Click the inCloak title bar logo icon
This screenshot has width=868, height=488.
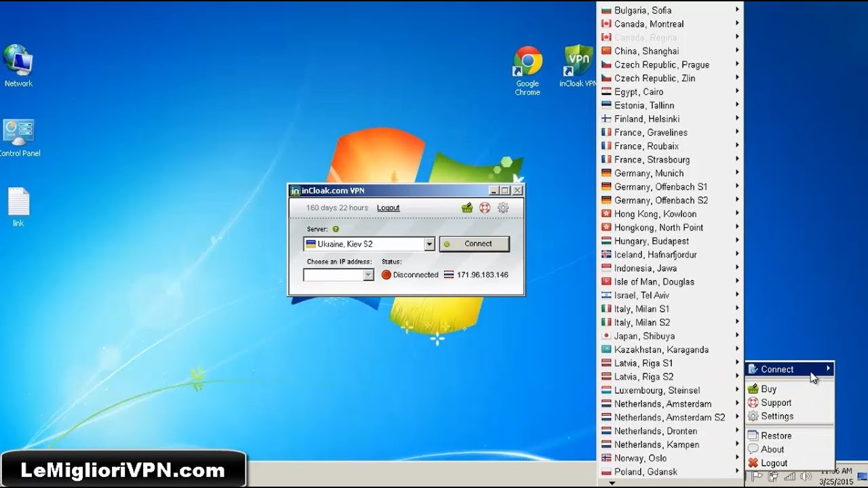click(x=295, y=191)
